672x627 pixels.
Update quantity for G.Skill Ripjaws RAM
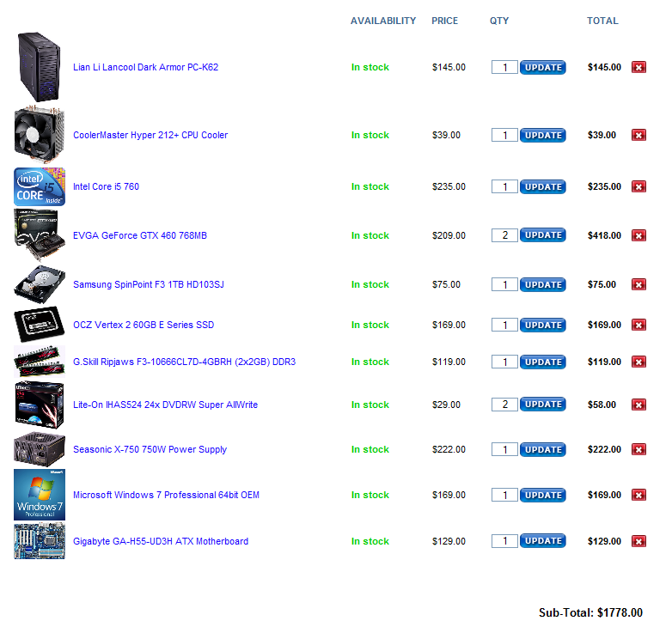click(x=543, y=362)
